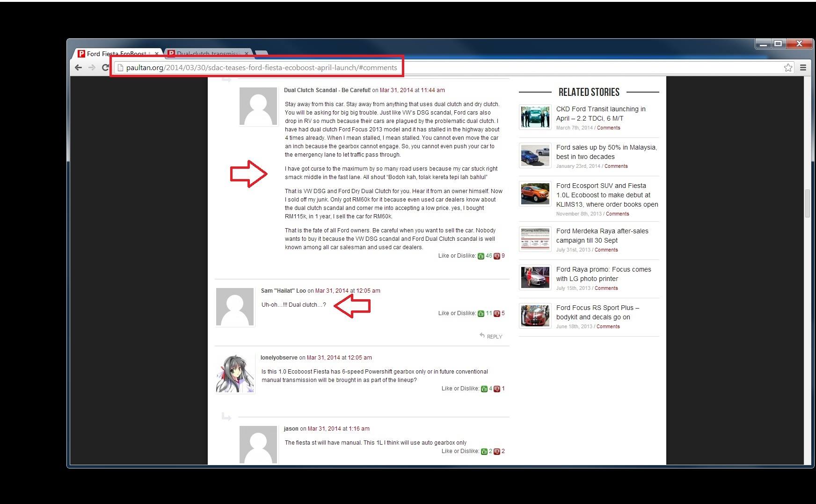This screenshot has width=816, height=504.
Task: Open lonelyobserve's comment timestamp link
Action: [x=339, y=358]
